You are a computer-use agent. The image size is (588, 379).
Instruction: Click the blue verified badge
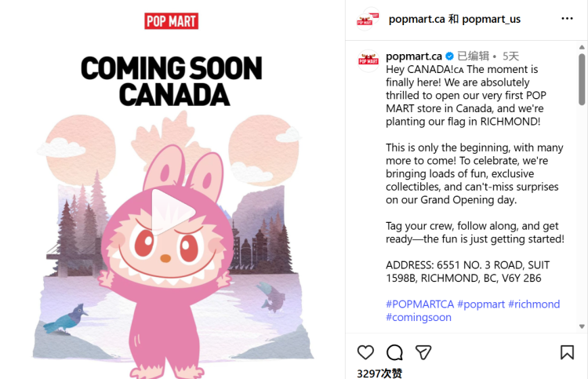click(449, 56)
